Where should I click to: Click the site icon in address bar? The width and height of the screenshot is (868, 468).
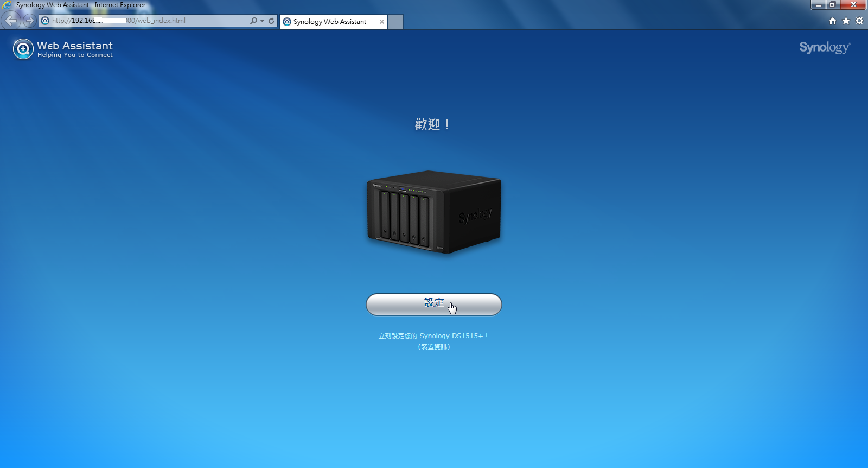tap(45, 21)
